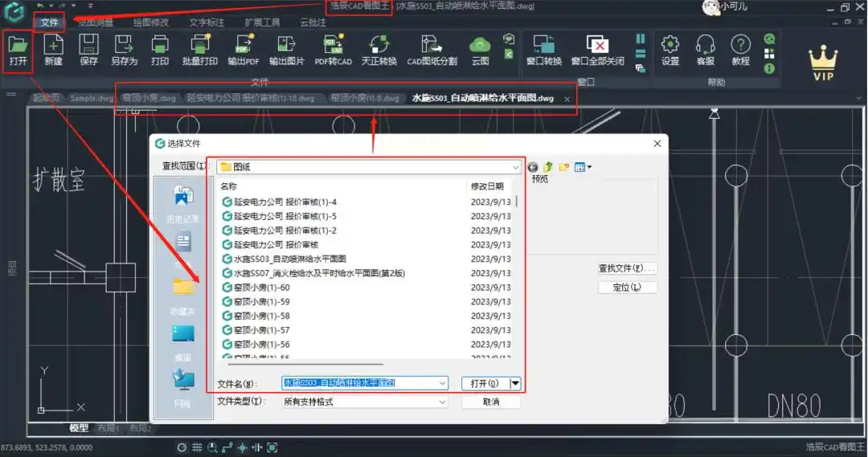Create new folder in file dialog
Screen dimensions: 868x457
564,167
